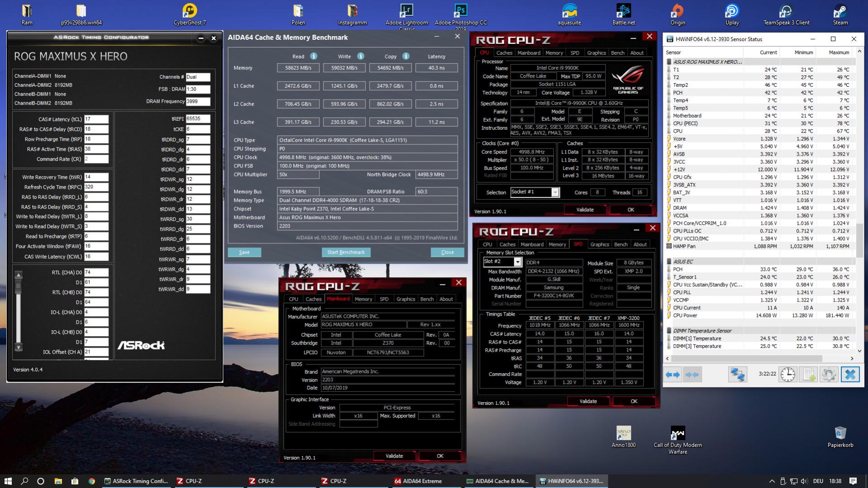Click the Copy info icon in AIDA64
This screenshot has width=868, height=488.
tap(406, 56)
